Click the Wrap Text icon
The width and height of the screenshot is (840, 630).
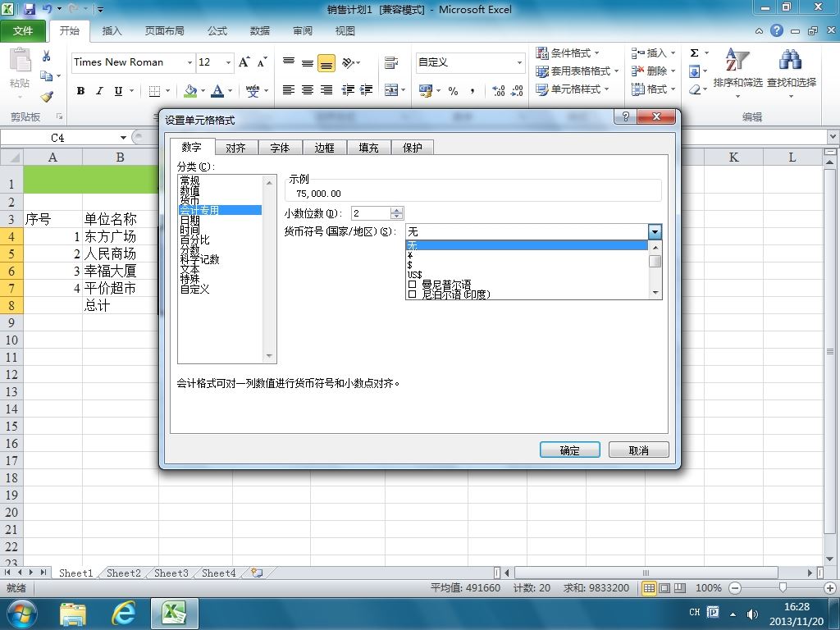[x=391, y=62]
